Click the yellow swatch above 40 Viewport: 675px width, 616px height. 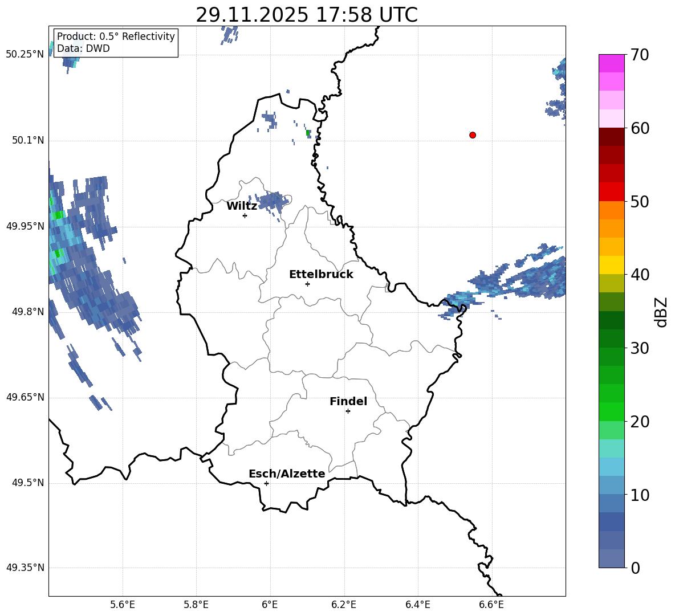pyautogui.click(x=611, y=265)
